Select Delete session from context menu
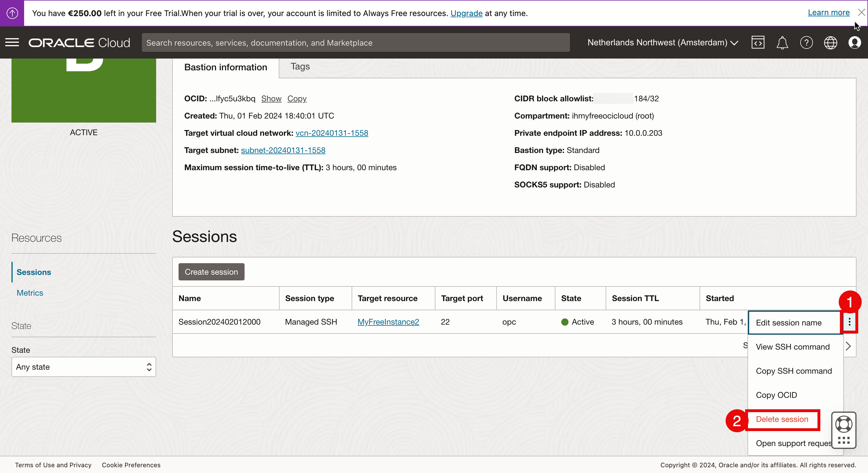 point(782,419)
